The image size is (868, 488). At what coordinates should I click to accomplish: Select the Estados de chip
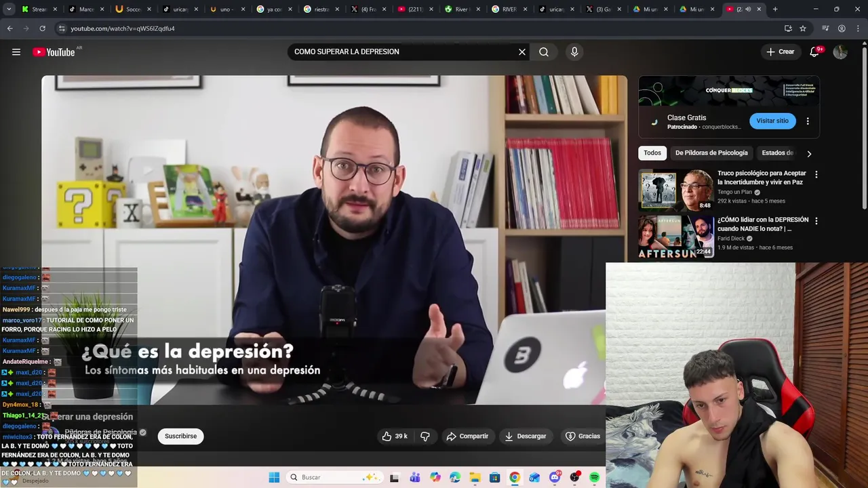coord(778,153)
